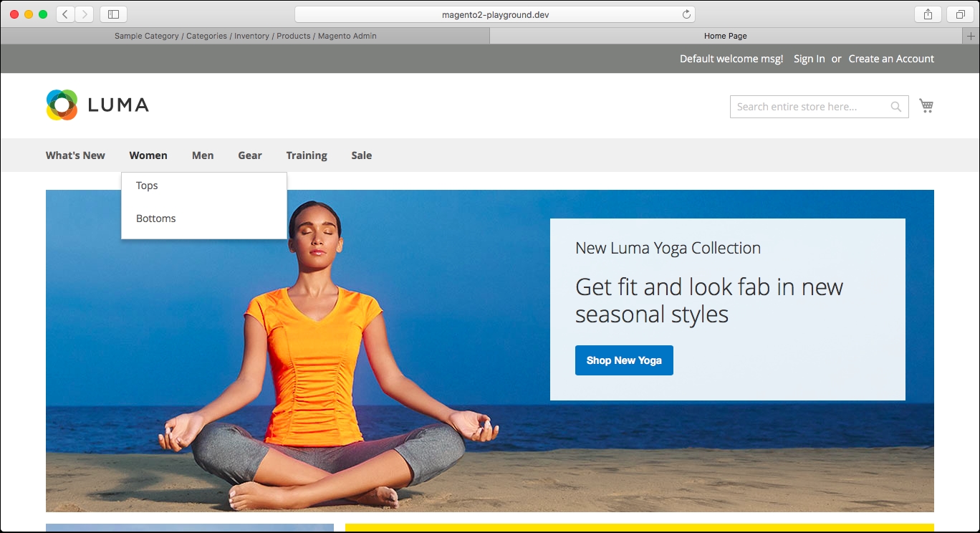Click the yoga hero banner image
Screen dimensions: 980x533
(490, 351)
